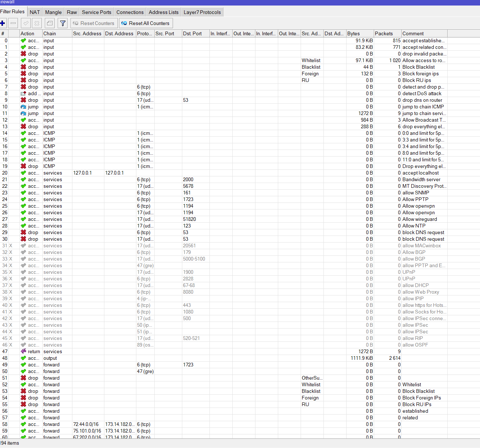This screenshot has height=448, width=480.
Task: Sort by the Bytes column header
Action: tap(360, 33)
